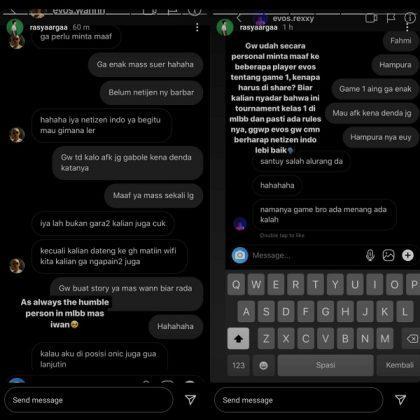Tap the M key on keyboard
Screen dimensions: 420x420
pos(385,339)
